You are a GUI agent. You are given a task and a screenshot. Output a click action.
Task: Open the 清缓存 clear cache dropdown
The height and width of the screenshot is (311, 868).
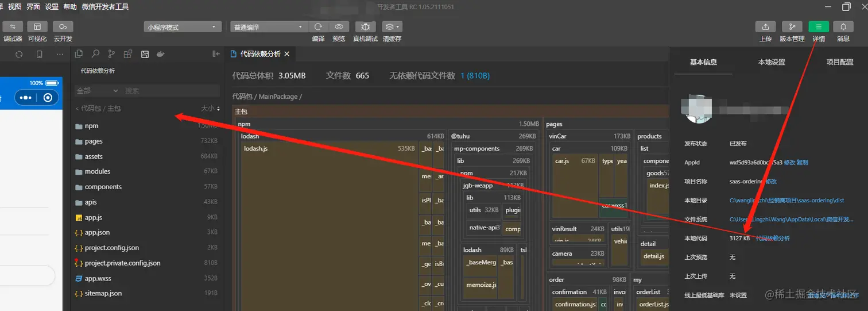pos(392,27)
